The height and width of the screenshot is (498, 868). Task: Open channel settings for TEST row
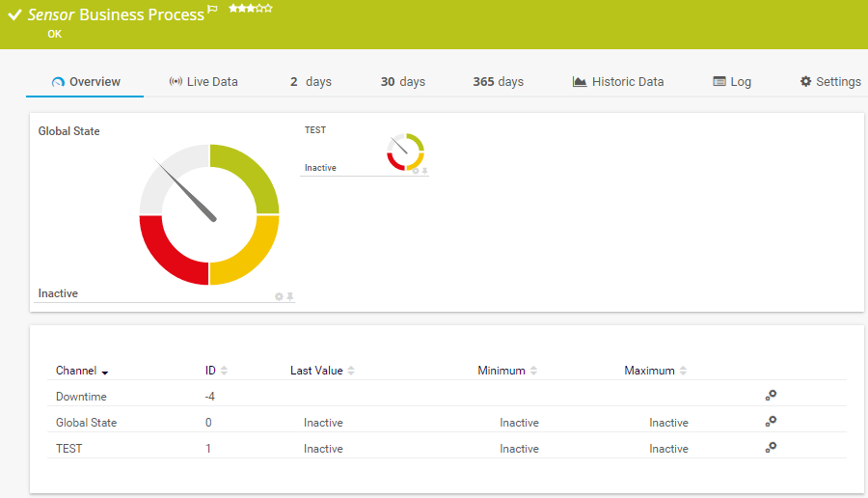click(x=770, y=447)
